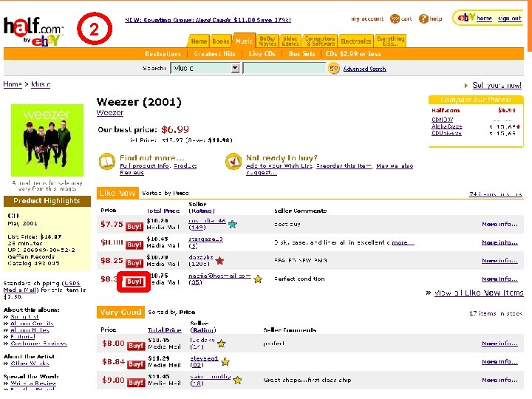The height and width of the screenshot is (399, 532).
Task: Sort Very Good list by Total Price
Action: [x=165, y=330]
